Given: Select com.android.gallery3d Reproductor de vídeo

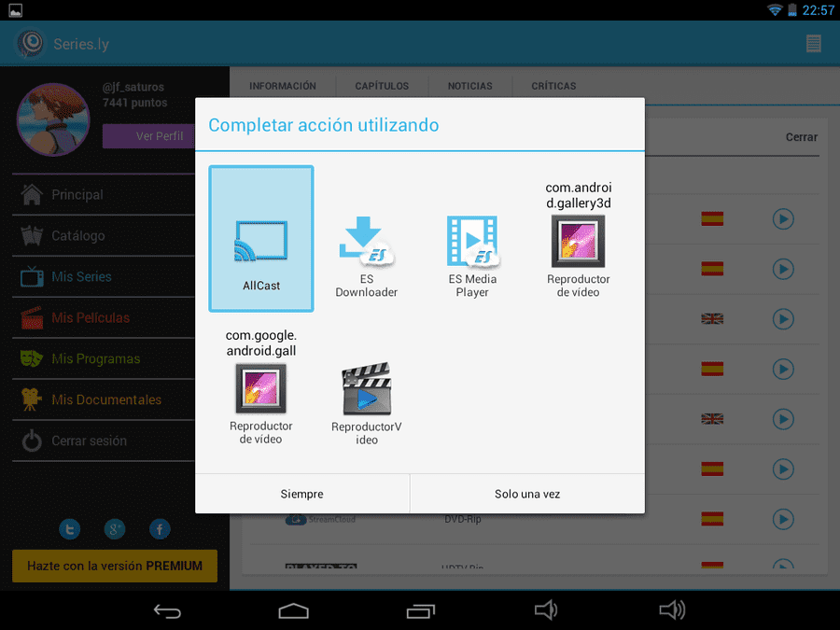Looking at the screenshot, I should pyautogui.click(x=578, y=240).
